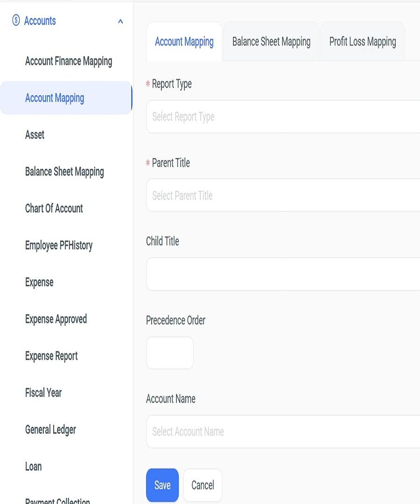Switch to the Balance Sheet Mapping tab
Viewport: 420px width, 504px height.
click(271, 42)
